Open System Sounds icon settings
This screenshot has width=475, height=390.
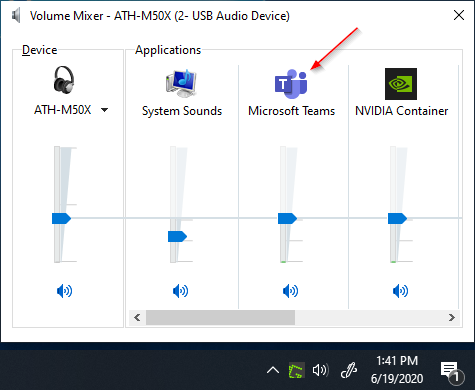pos(181,84)
